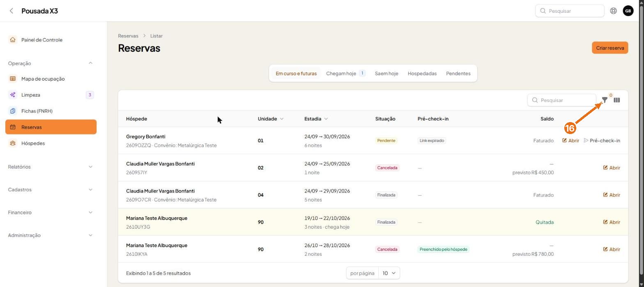This screenshot has width=644, height=287.
Task: Focus the table Pesquisar search field
Action: [x=561, y=100]
